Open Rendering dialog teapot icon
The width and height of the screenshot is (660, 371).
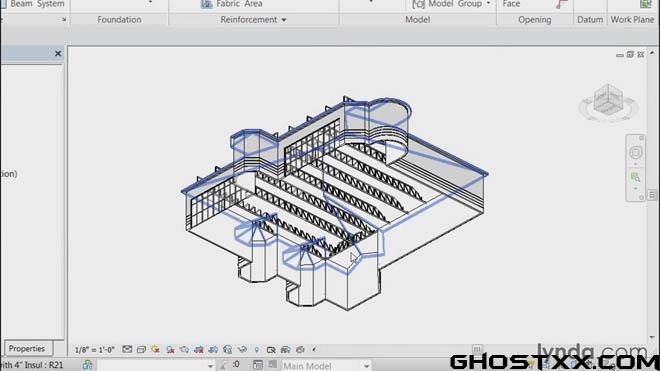pyautogui.click(x=184, y=350)
